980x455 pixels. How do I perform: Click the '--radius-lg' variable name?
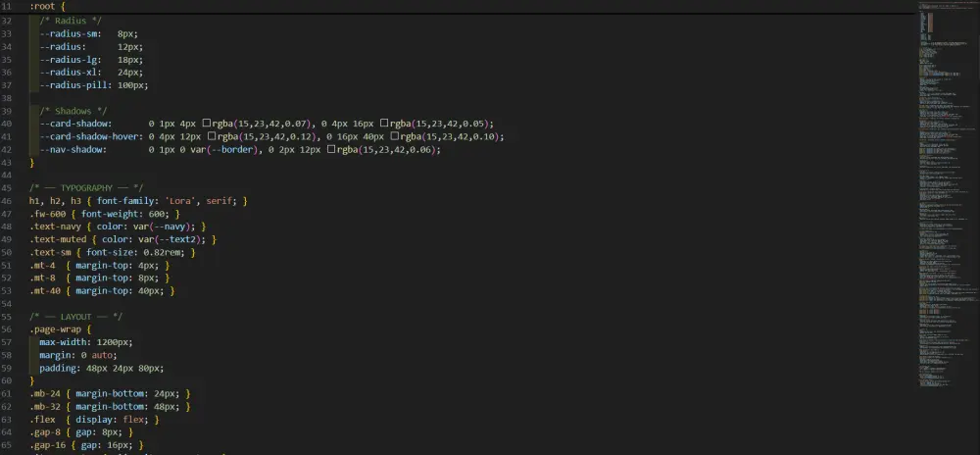(x=69, y=60)
